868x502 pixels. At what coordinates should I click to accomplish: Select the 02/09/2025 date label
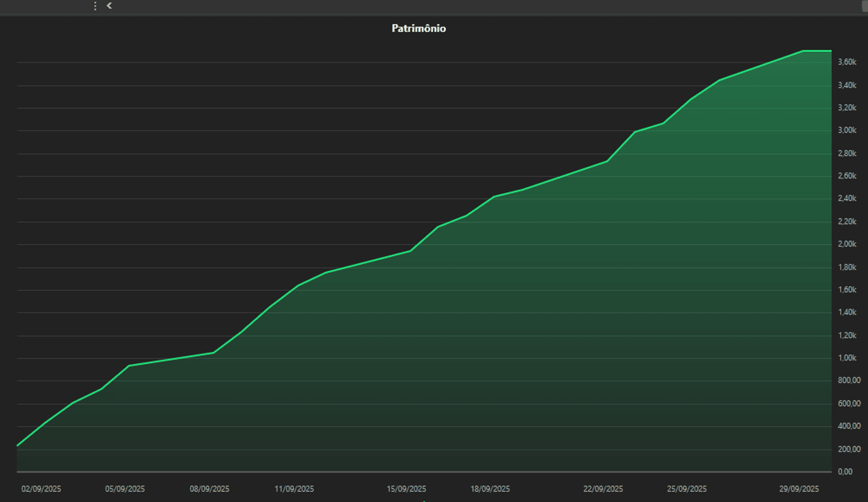pyautogui.click(x=41, y=489)
